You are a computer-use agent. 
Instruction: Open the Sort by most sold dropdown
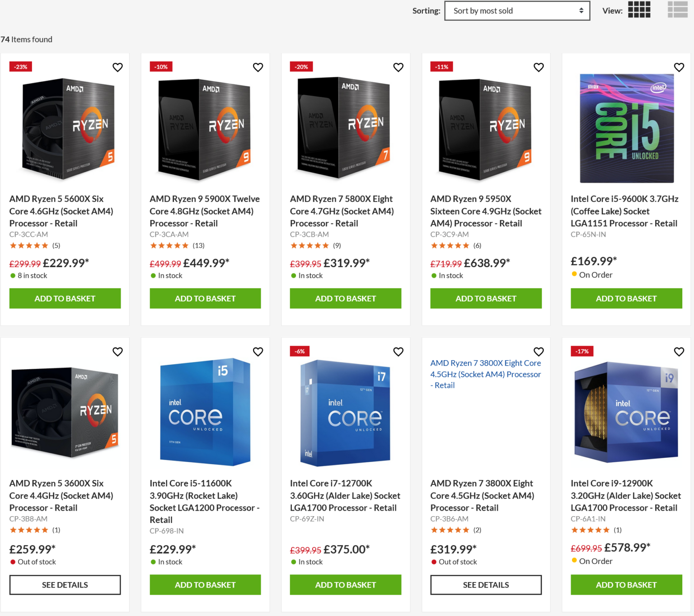tap(517, 11)
